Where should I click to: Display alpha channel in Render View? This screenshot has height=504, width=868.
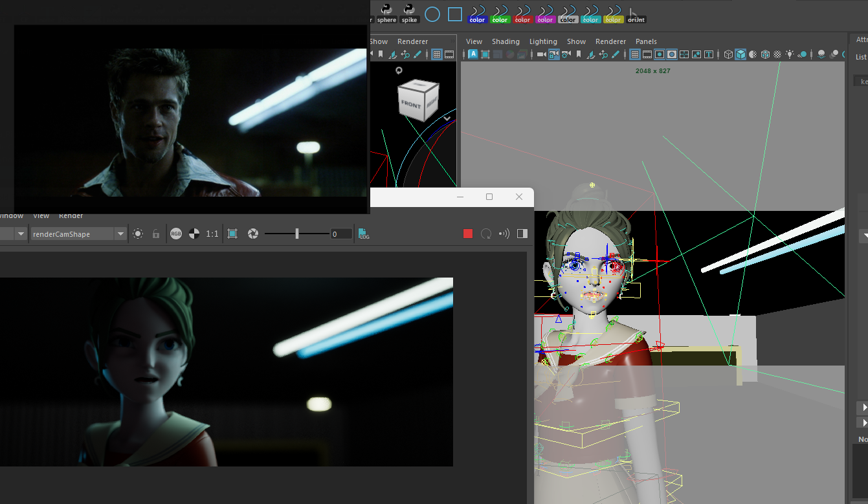point(194,234)
